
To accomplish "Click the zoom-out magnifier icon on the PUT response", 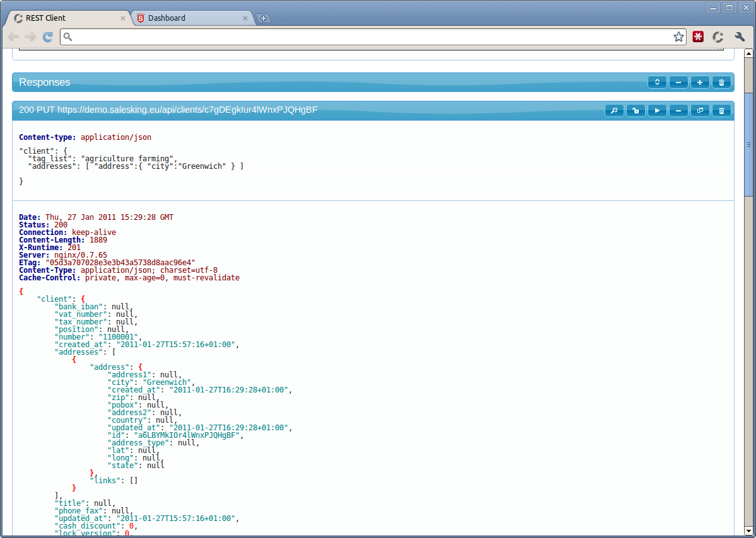I will point(614,111).
